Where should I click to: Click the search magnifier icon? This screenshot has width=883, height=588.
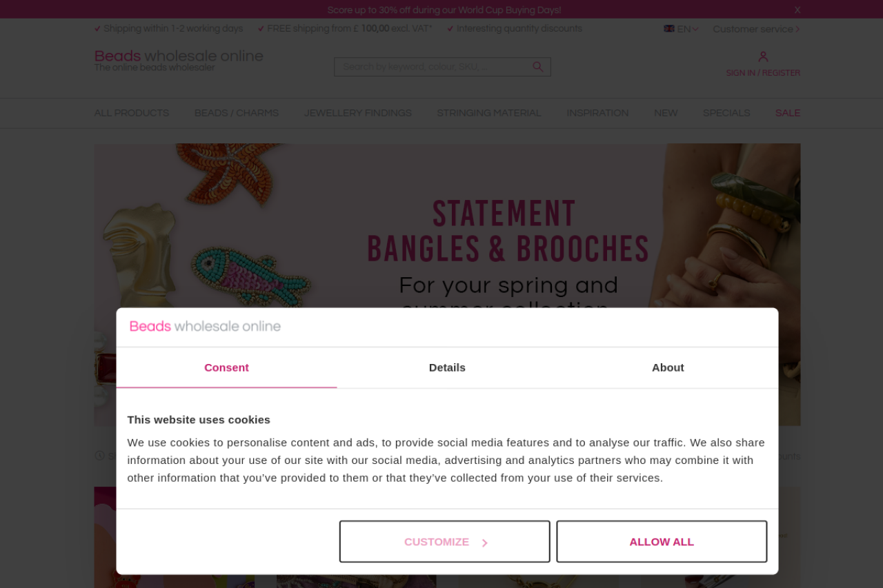click(x=538, y=67)
